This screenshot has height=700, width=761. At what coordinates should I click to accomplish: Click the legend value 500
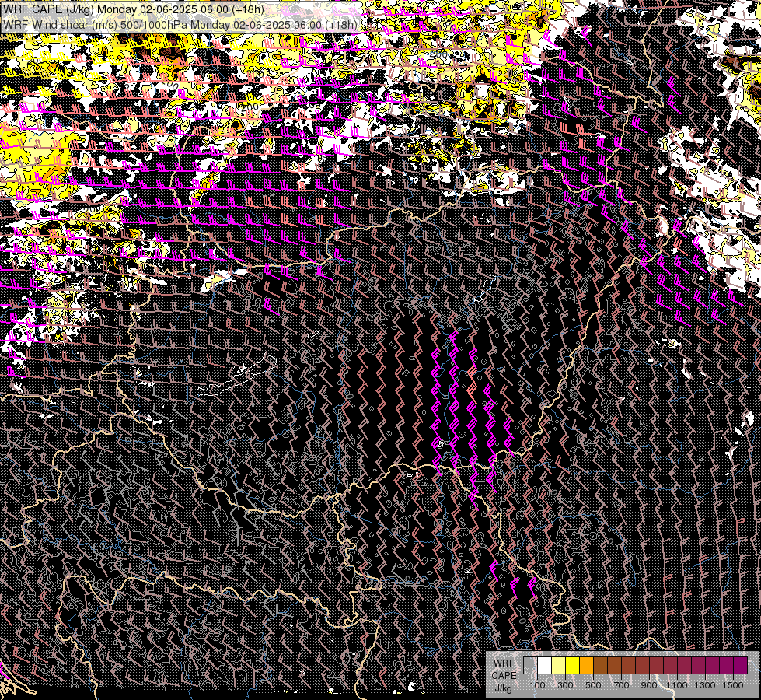pyautogui.click(x=593, y=685)
